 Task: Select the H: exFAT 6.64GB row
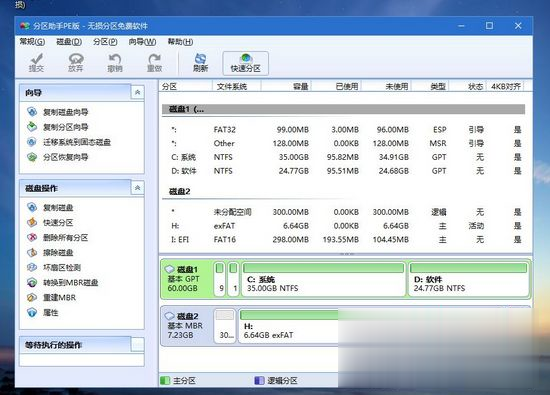tap(343, 226)
